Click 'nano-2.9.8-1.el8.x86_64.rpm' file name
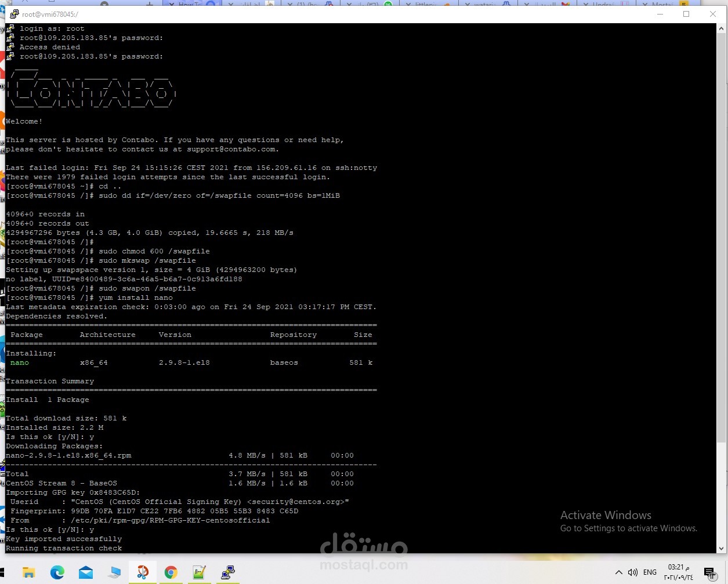728x584 pixels. (x=68, y=455)
